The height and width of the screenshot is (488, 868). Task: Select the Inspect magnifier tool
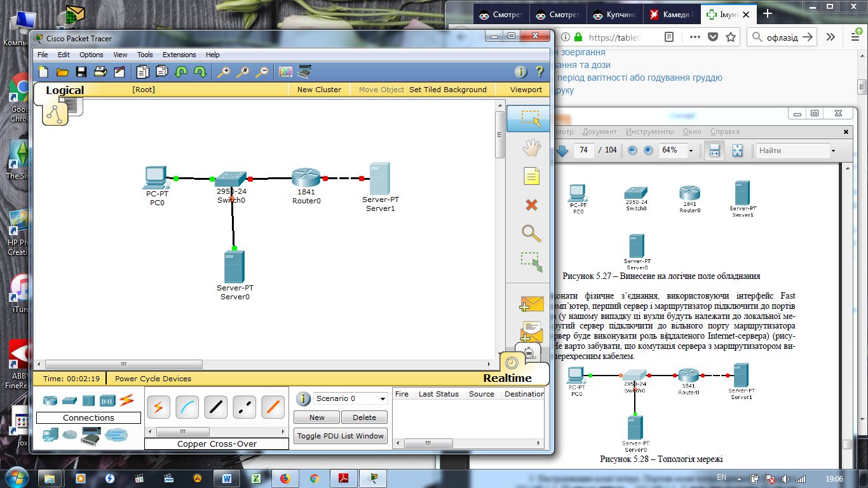pos(532,233)
